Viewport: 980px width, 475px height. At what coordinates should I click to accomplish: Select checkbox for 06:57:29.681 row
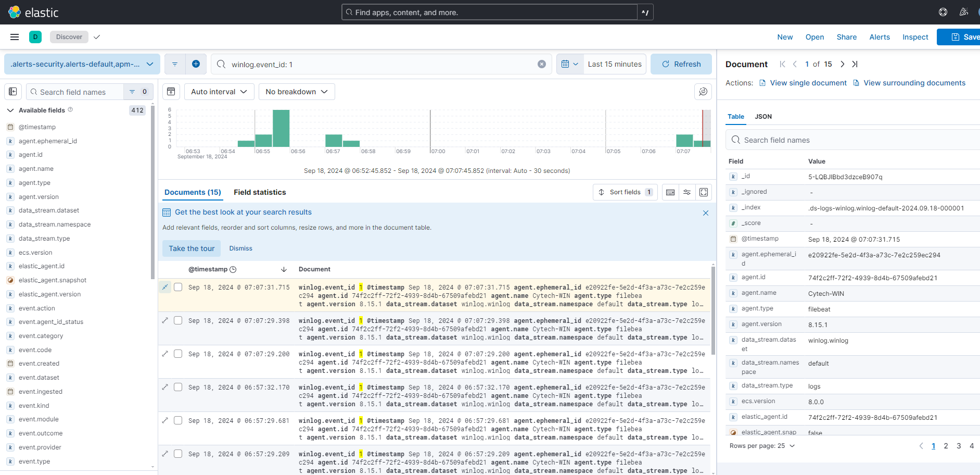click(x=178, y=420)
